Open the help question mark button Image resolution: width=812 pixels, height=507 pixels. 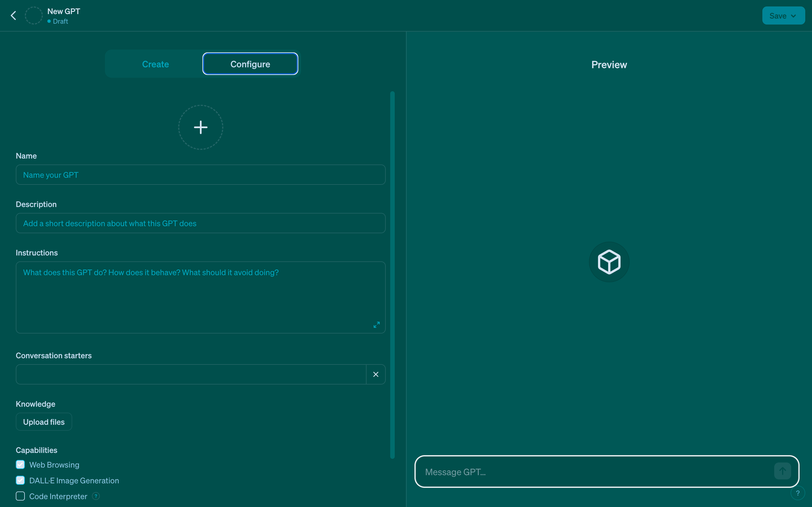click(798, 493)
